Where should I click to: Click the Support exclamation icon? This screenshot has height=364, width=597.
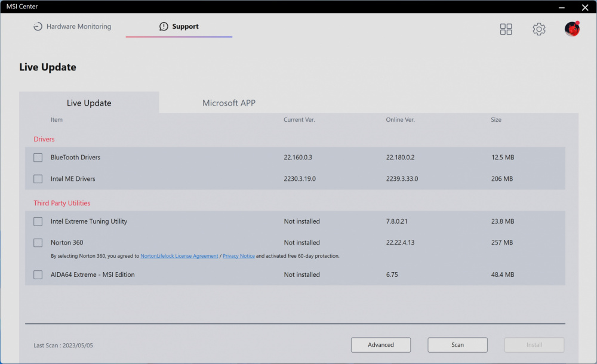point(164,26)
